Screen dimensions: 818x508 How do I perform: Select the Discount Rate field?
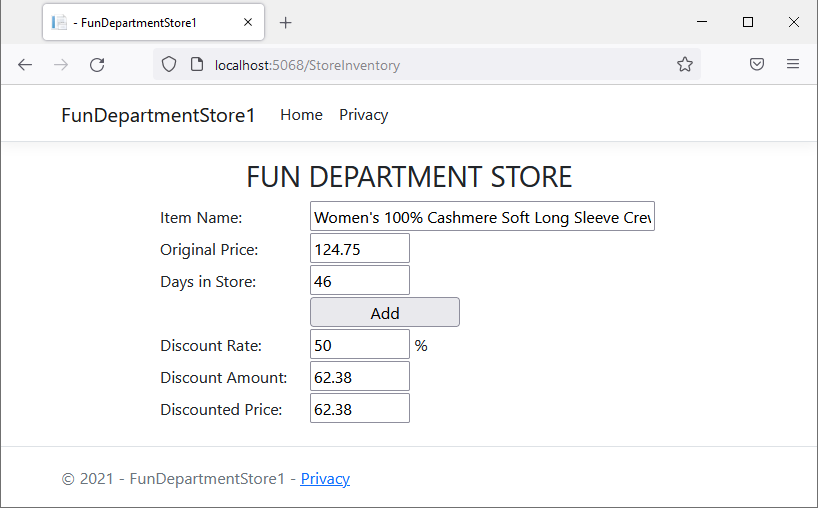(x=359, y=344)
